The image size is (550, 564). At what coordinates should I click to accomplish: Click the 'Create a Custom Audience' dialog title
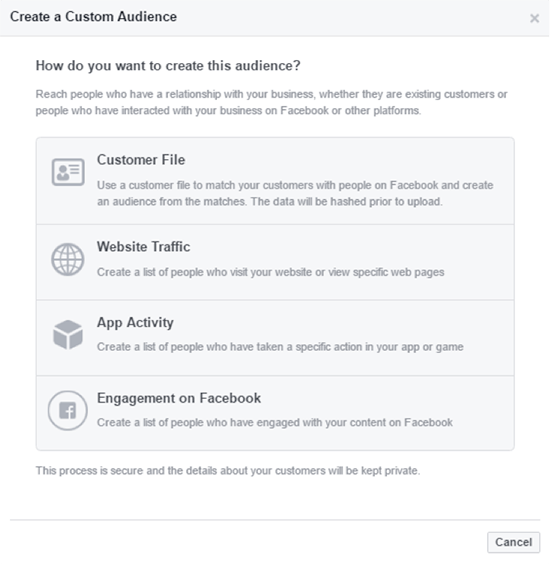(x=94, y=17)
